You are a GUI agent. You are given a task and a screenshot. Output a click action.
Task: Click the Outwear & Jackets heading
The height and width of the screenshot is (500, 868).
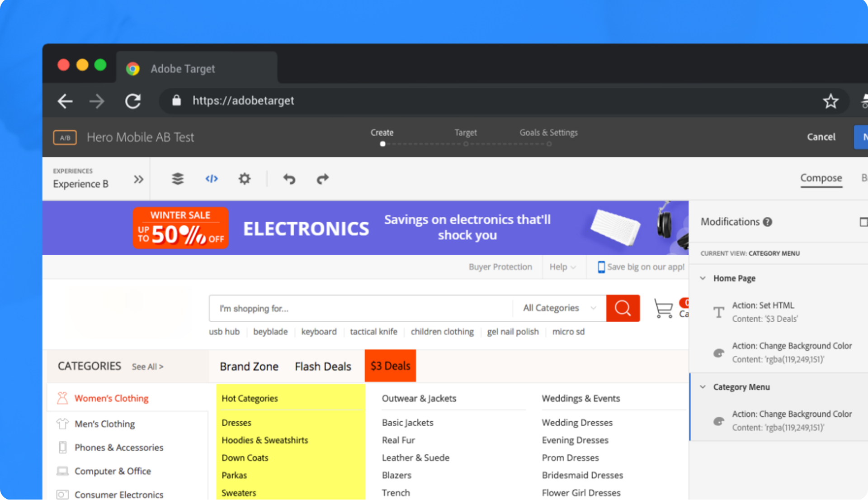pyautogui.click(x=419, y=399)
